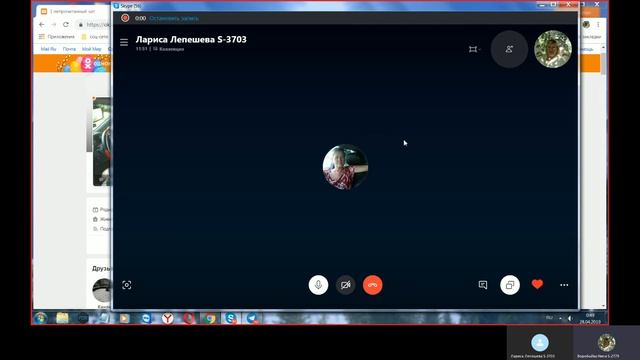Screen dimensions: 640x360
Task: Reload the Chrome browser page
Action: [66, 24]
